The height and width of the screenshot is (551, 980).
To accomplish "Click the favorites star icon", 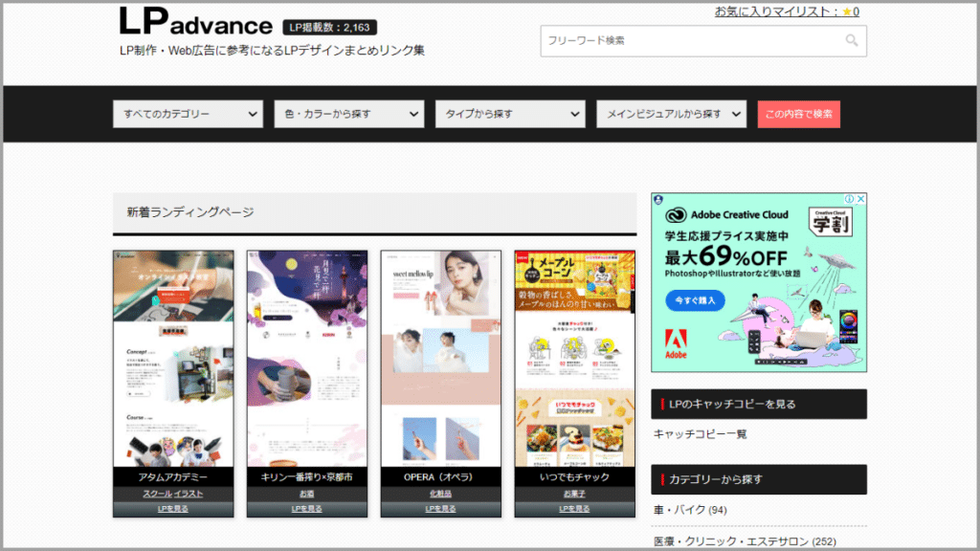I will (846, 12).
